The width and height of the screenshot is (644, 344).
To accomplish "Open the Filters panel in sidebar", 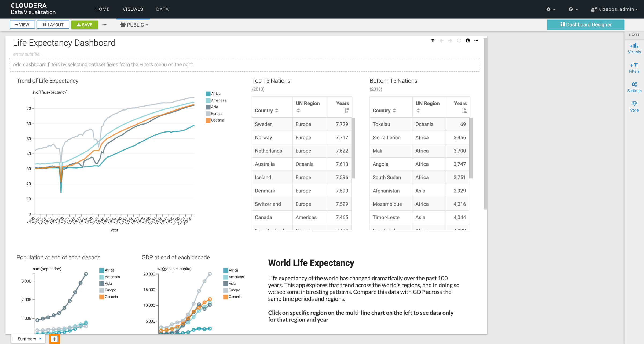I will (634, 68).
